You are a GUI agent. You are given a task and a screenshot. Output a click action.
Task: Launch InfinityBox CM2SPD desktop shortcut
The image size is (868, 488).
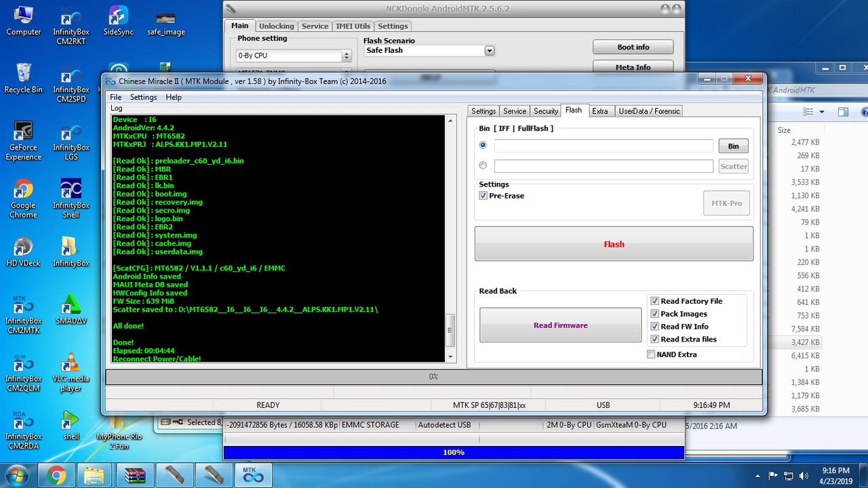pos(71,83)
